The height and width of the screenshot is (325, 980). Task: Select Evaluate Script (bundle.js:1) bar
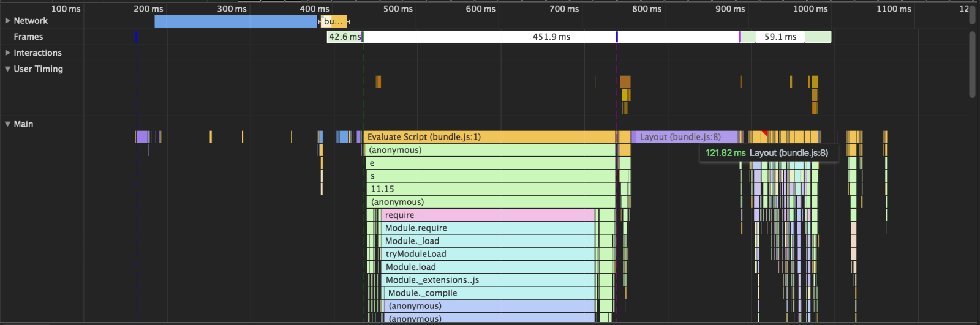(x=490, y=137)
